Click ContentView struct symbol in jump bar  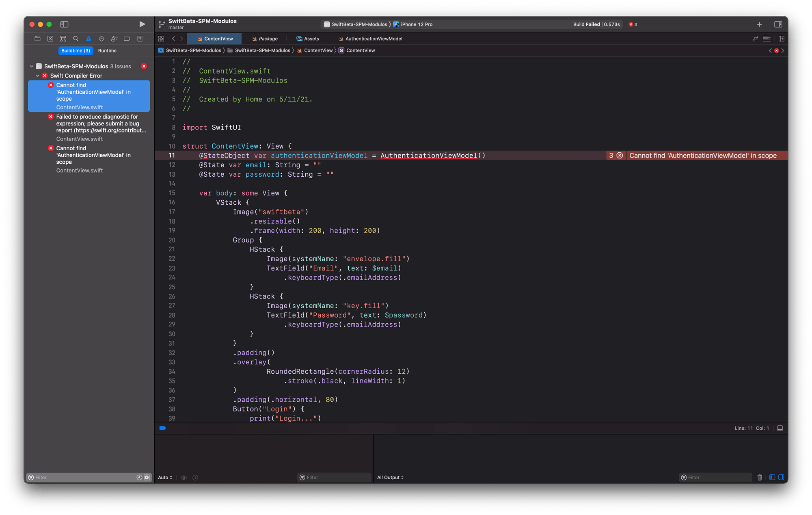357,50
